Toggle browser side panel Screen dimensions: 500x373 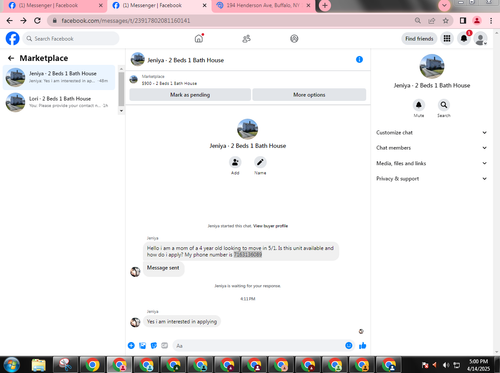point(463,21)
